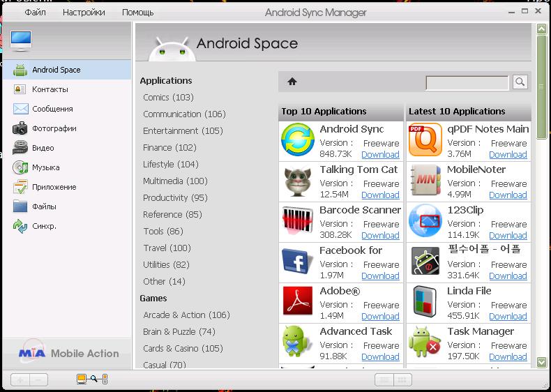
Task: Open the Utilities (82) category
Action: point(166,265)
